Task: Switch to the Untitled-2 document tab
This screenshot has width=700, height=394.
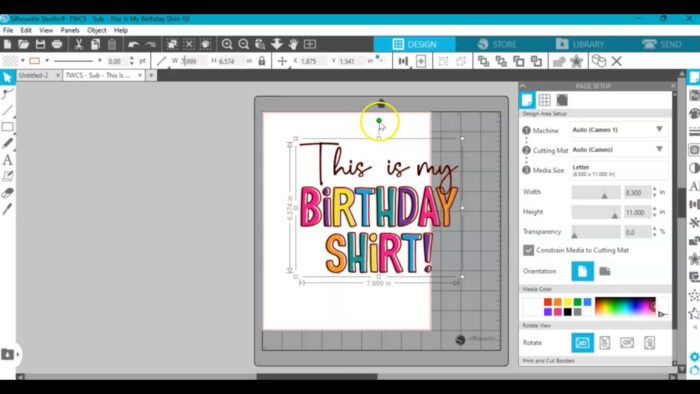Action: [x=34, y=75]
